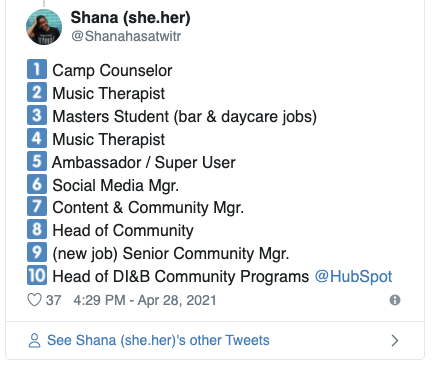This screenshot has height=367, width=433.
Task: Click the number 8 keycap emoji
Action: point(37,229)
